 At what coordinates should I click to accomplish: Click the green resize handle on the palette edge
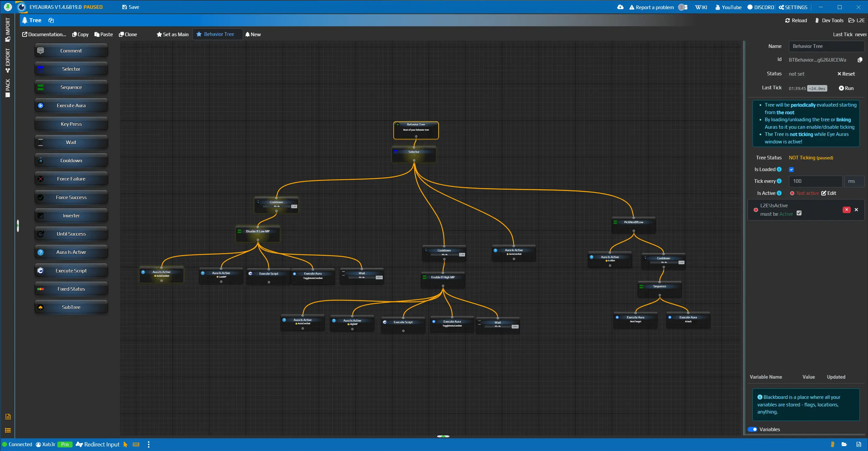[x=18, y=226]
